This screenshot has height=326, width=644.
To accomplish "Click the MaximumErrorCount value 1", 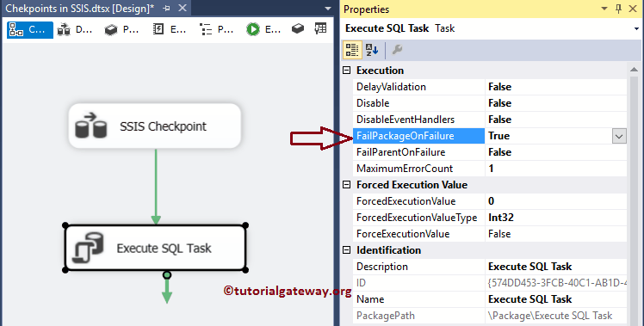I will (x=492, y=169).
